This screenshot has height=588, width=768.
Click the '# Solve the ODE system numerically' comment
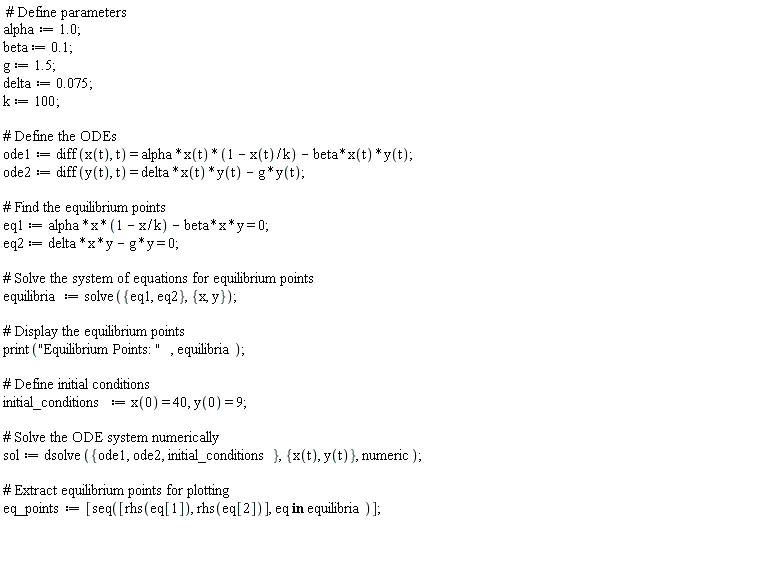(111, 438)
